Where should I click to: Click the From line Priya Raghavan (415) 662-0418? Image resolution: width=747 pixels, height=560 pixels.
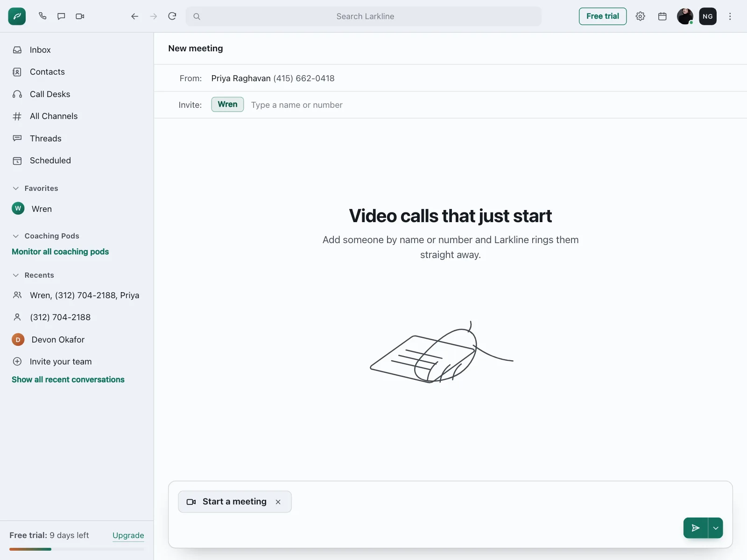(273, 78)
